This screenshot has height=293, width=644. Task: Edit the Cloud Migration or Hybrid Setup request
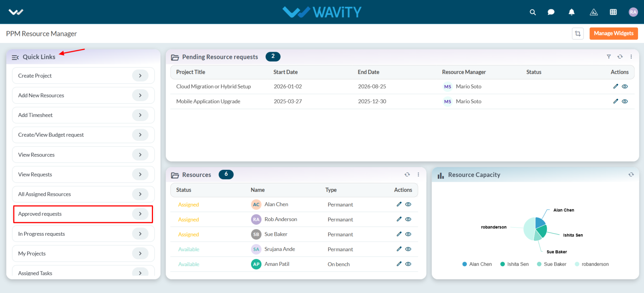point(616,86)
